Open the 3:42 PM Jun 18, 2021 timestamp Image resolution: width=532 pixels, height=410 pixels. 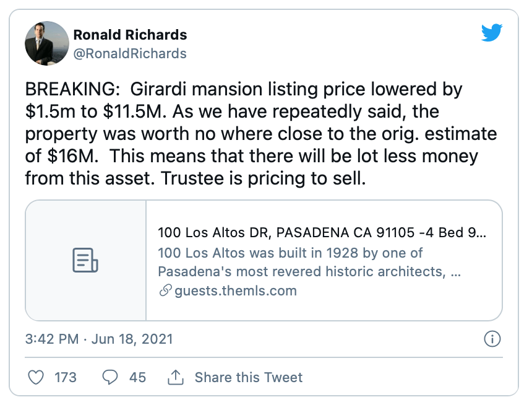(99, 339)
